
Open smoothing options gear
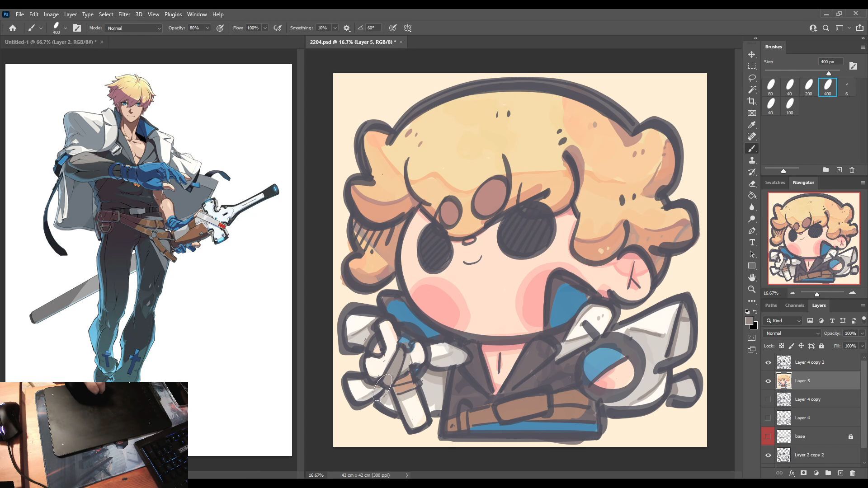[x=347, y=28]
